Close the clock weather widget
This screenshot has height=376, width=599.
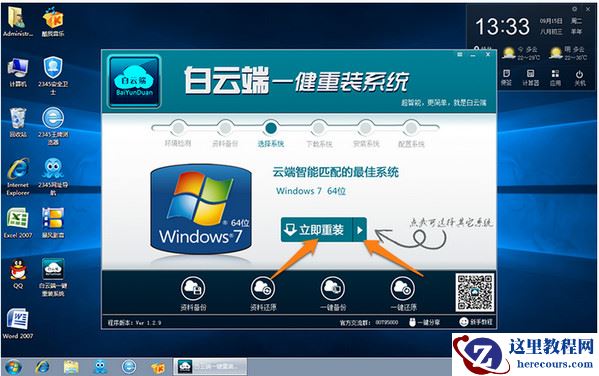(x=588, y=8)
